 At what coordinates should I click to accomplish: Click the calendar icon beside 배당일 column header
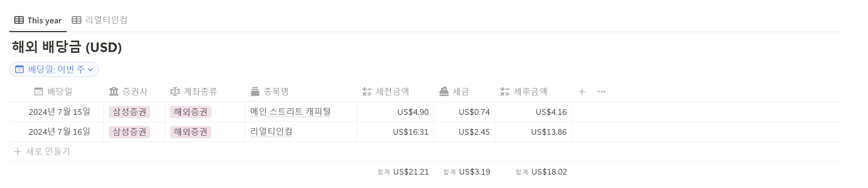(x=39, y=92)
